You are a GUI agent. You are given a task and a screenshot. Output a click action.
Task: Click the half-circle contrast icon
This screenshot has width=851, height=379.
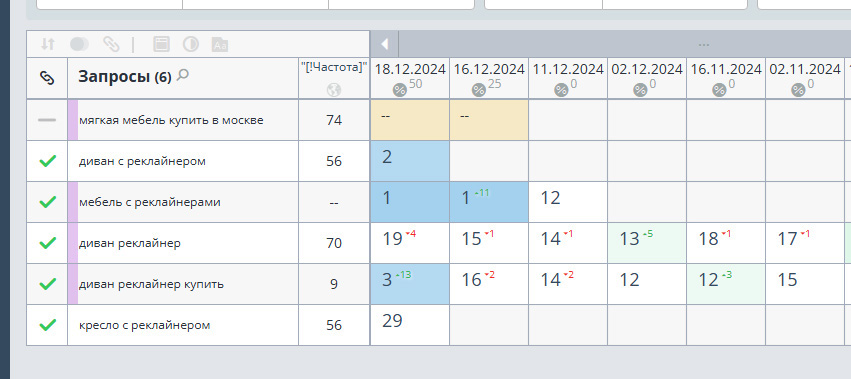190,44
